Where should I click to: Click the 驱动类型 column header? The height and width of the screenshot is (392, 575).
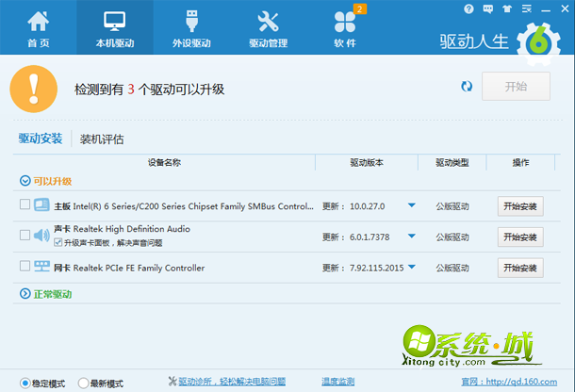click(452, 162)
